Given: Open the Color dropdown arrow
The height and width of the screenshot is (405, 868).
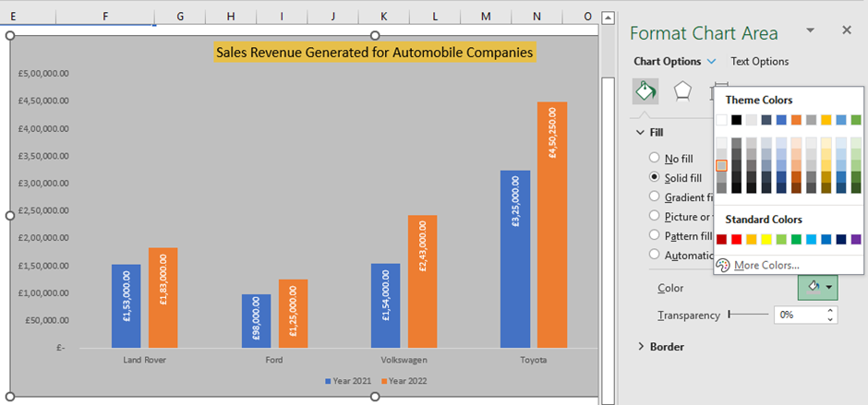Looking at the screenshot, I should (829, 287).
